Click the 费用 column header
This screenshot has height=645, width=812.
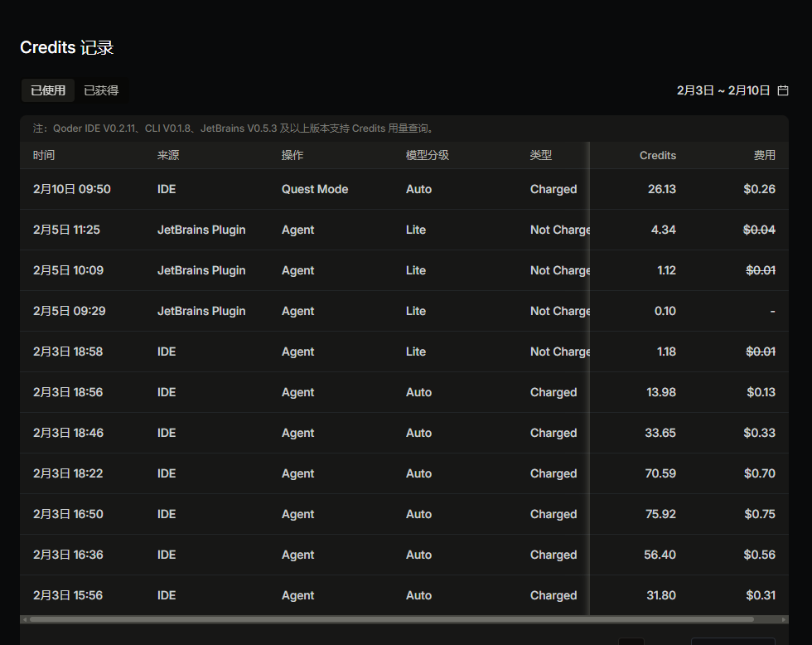(x=764, y=155)
